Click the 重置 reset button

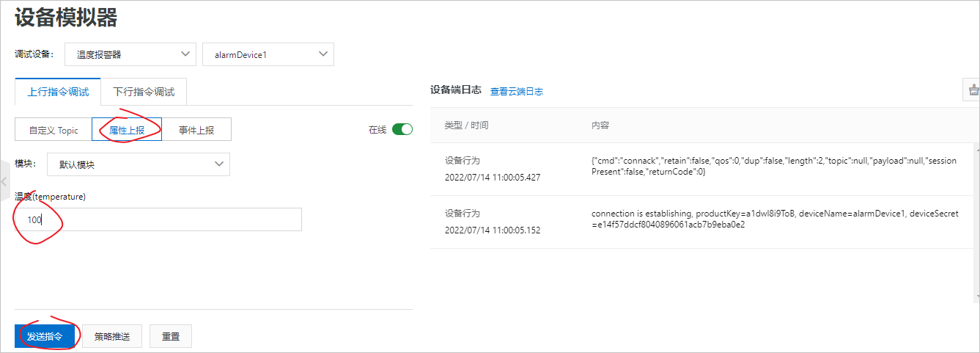click(x=171, y=336)
